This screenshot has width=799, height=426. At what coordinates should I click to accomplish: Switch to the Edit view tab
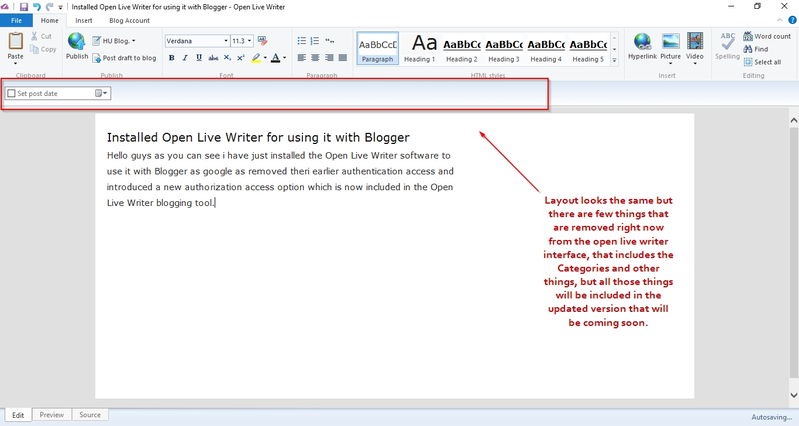click(x=18, y=415)
